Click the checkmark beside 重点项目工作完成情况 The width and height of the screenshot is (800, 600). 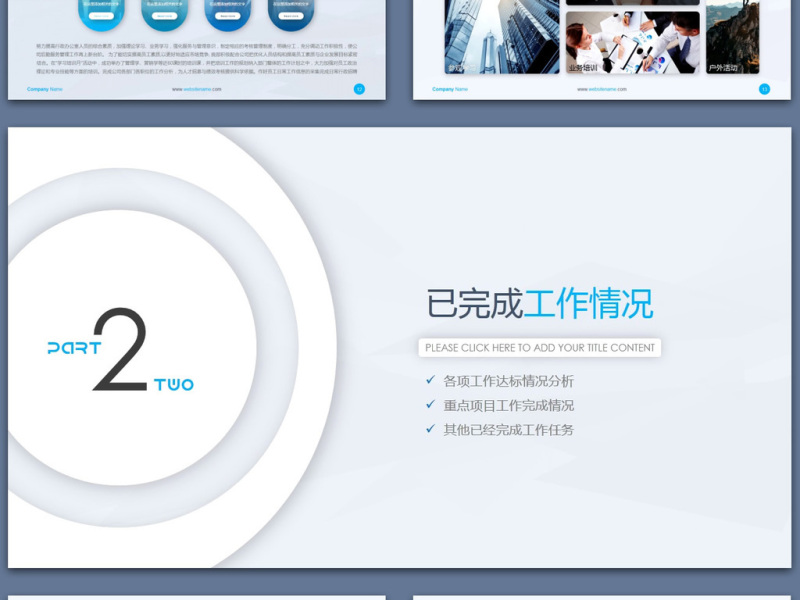pyautogui.click(x=430, y=405)
